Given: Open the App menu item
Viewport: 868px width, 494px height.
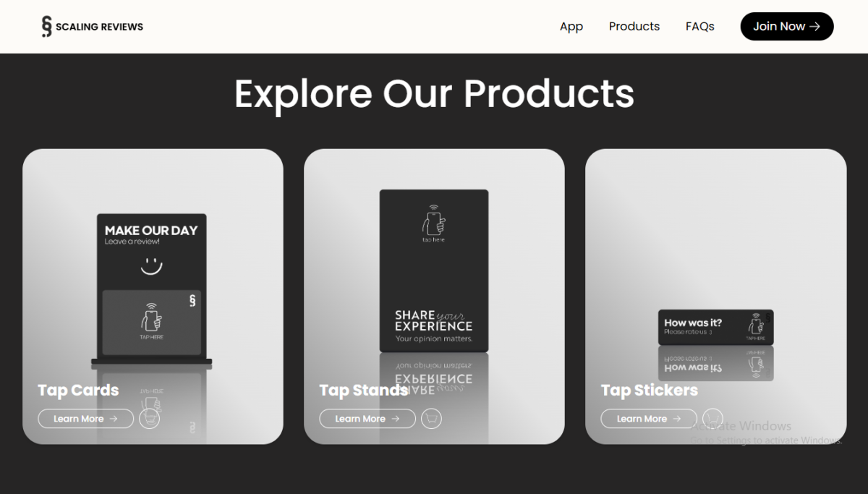Looking at the screenshot, I should tap(571, 26).
